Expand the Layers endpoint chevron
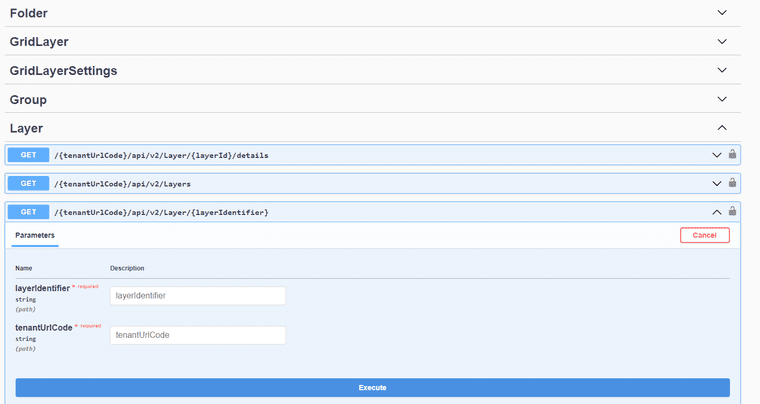Screen dimensions: 760x404 (x=716, y=184)
